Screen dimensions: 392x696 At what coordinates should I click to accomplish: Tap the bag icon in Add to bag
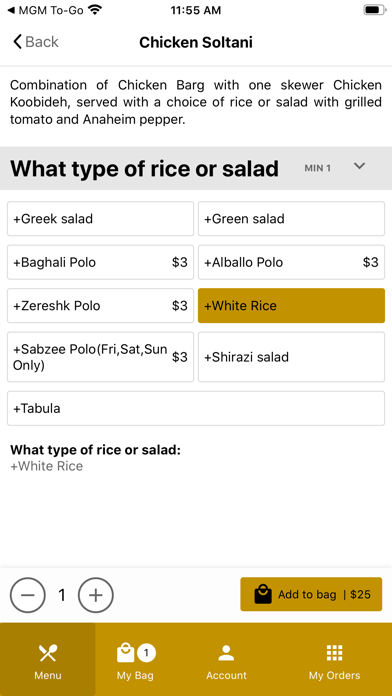[263, 594]
